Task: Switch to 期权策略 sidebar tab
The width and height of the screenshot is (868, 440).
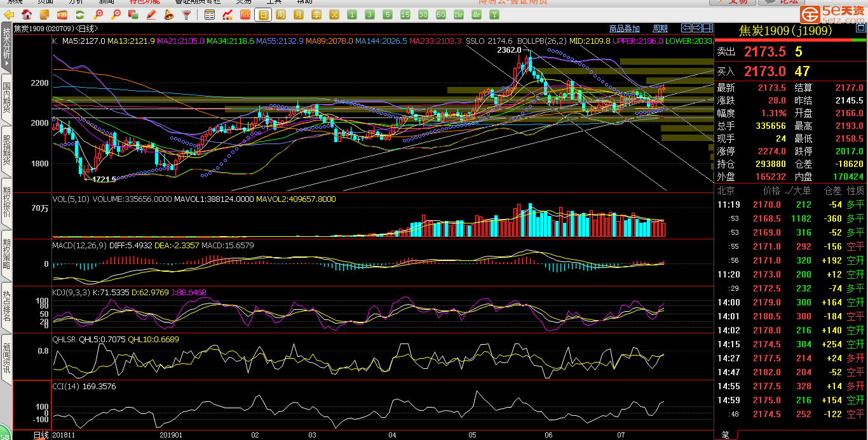Action: click(6, 254)
